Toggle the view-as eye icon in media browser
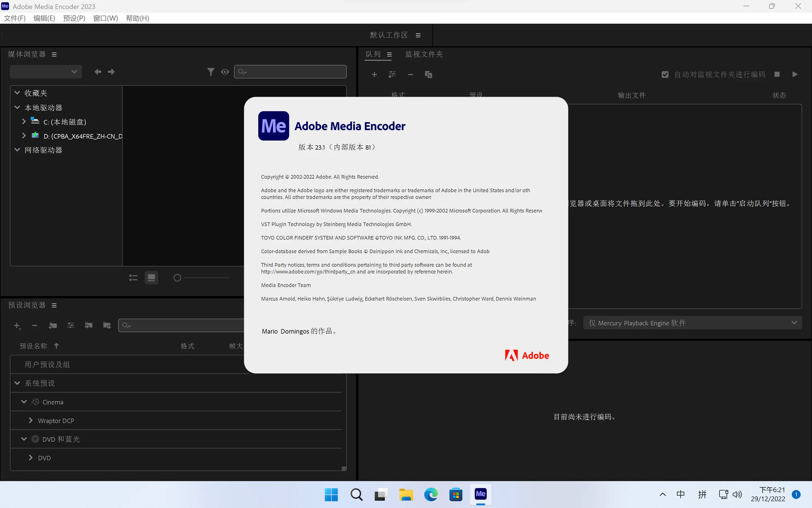This screenshot has height=508, width=812. click(225, 72)
